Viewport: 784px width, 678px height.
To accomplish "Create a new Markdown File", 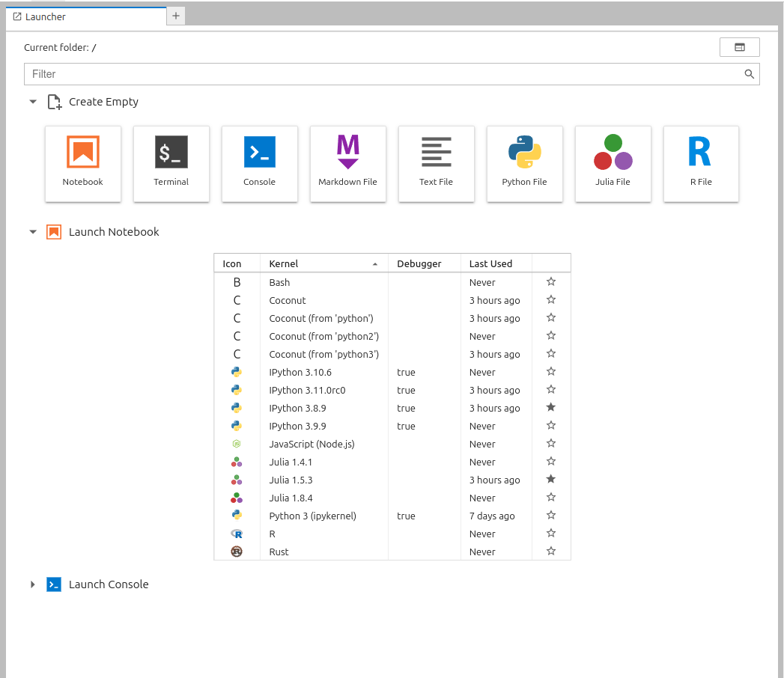I will [x=348, y=163].
